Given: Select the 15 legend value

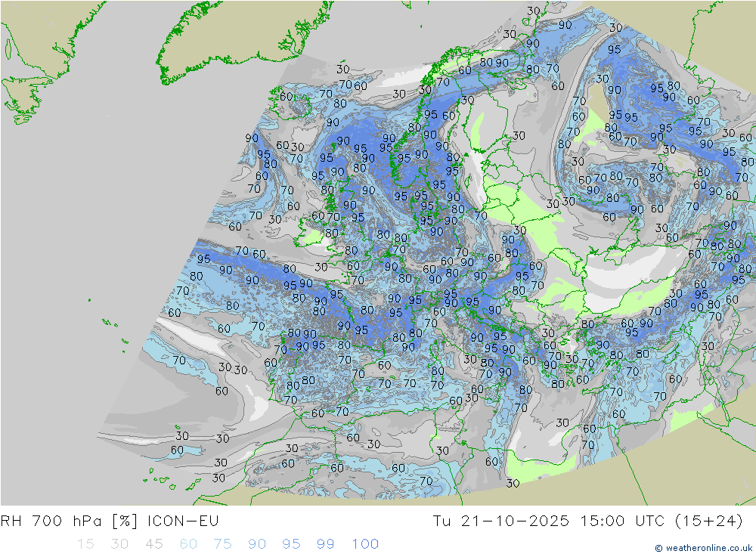Looking at the screenshot, I should coord(86,544).
